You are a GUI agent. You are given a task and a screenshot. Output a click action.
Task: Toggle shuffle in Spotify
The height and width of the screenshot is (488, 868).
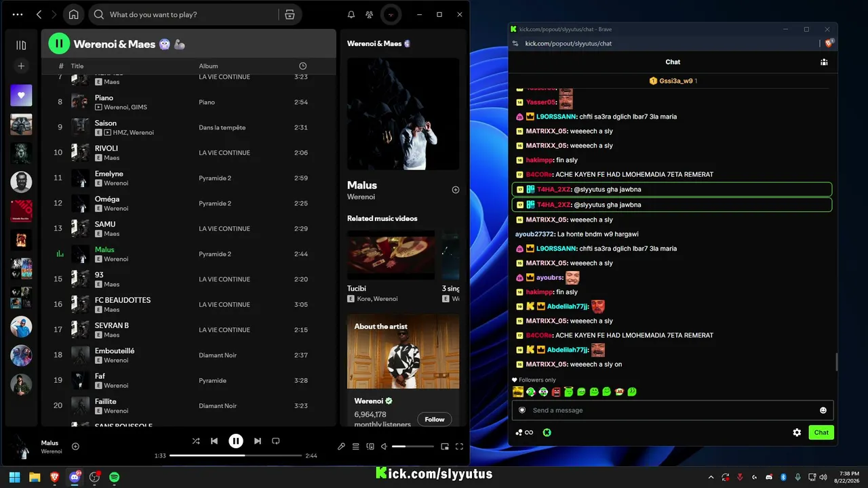point(196,441)
